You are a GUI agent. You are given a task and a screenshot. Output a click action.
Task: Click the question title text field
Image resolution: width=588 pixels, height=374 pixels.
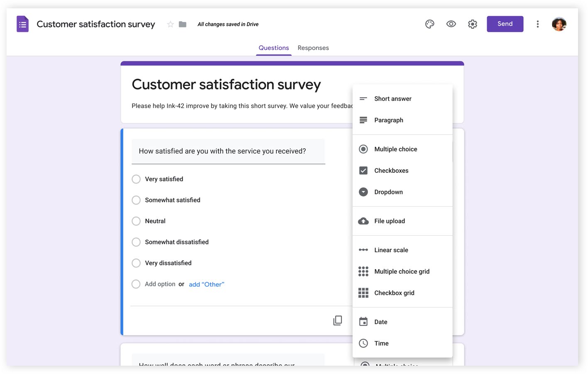(x=228, y=151)
